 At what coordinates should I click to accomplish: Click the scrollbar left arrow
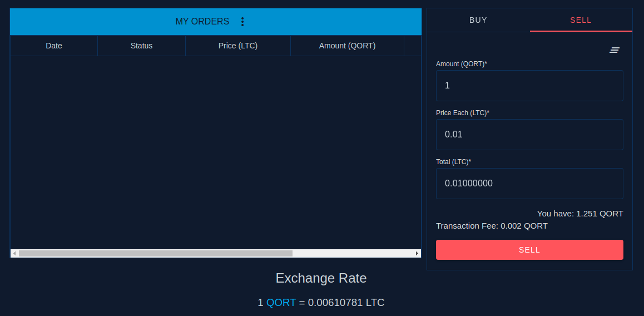pos(14,254)
